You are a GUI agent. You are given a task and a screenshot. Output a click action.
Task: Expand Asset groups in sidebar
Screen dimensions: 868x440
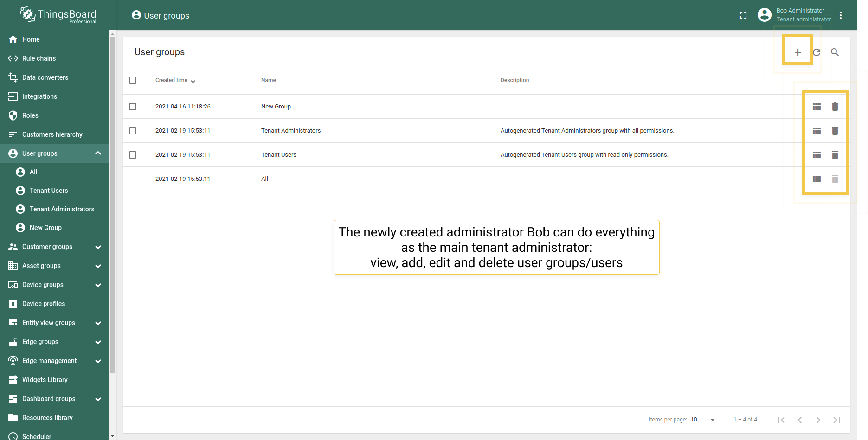tap(98, 266)
